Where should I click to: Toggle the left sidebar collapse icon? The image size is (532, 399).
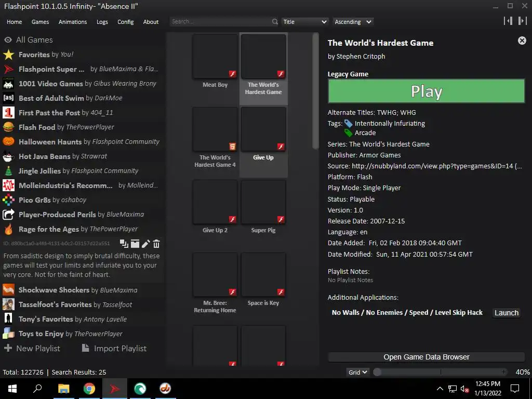click(508, 21)
